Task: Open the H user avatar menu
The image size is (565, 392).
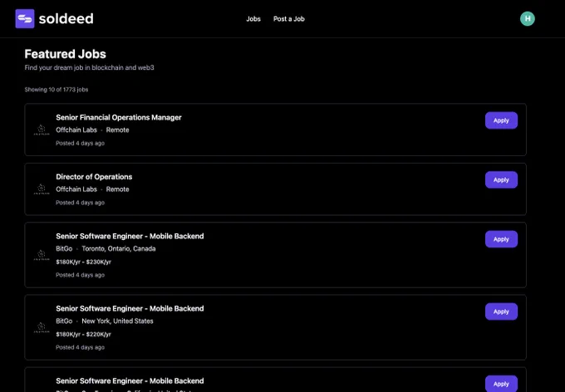Action: point(527,19)
